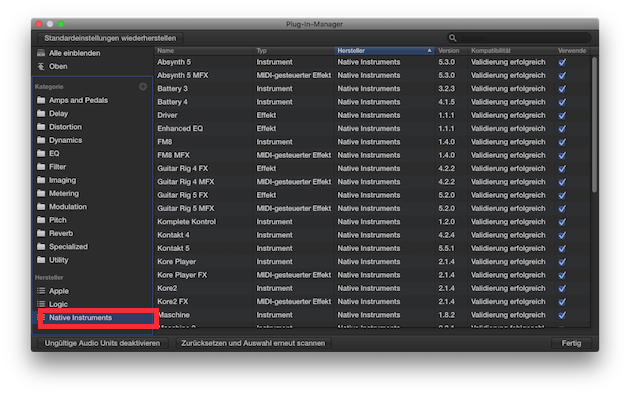Click the Dynamics category folder icon

pos(41,140)
